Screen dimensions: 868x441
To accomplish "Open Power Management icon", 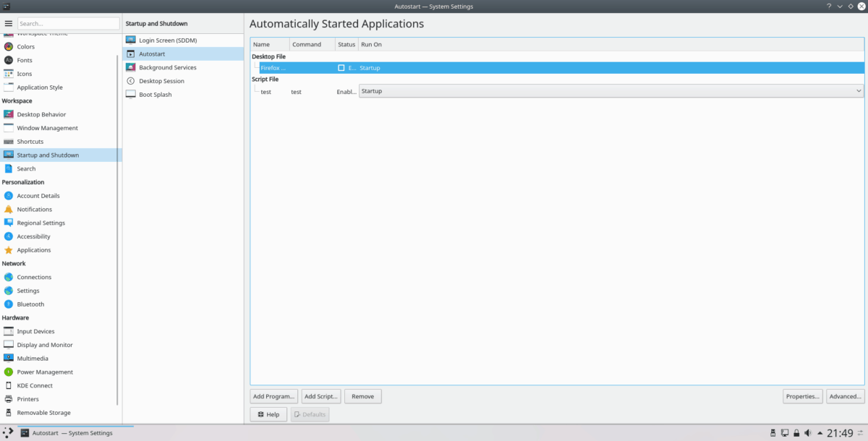I will (9, 372).
